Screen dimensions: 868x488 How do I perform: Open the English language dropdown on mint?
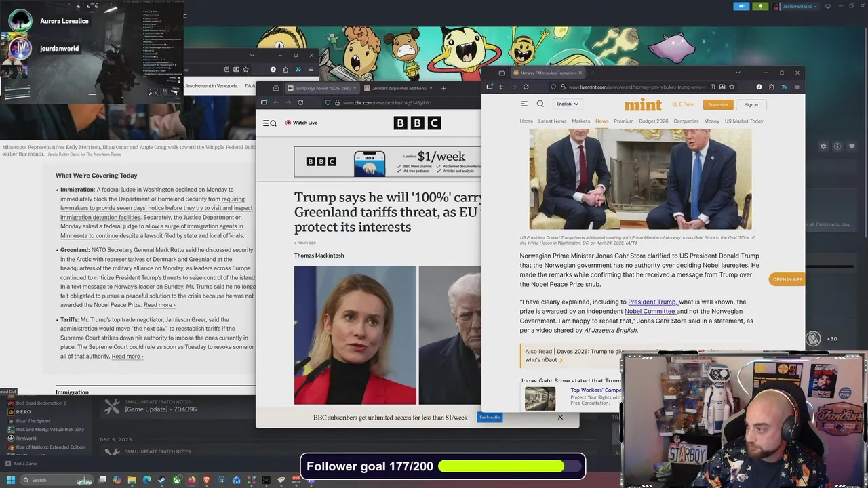pos(567,104)
